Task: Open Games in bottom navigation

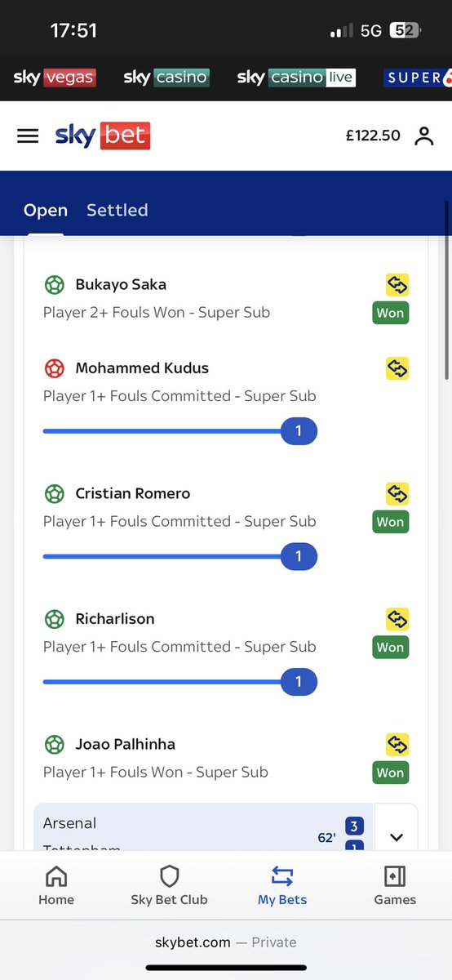Action: (x=395, y=886)
